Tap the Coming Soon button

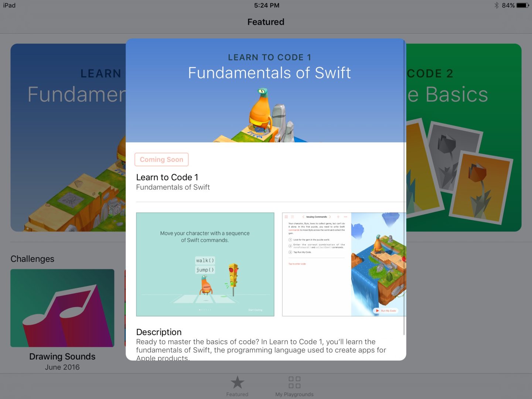161,159
